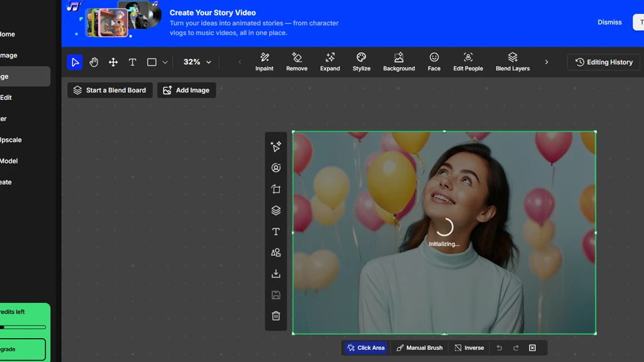This screenshot has height=362, width=644.
Task: Open the Stylize tool
Action: [x=361, y=62]
